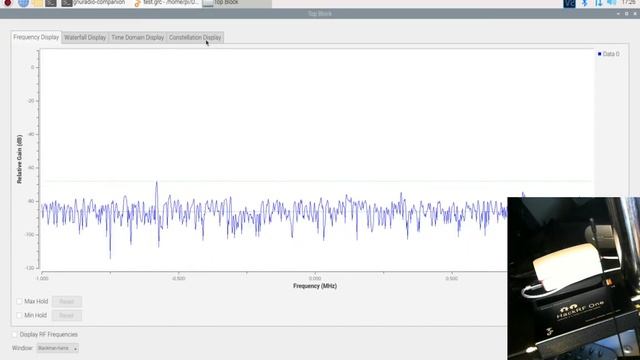The width and height of the screenshot is (640, 360).
Task: Click Reset next to Min Hold
Action: click(67, 316)
